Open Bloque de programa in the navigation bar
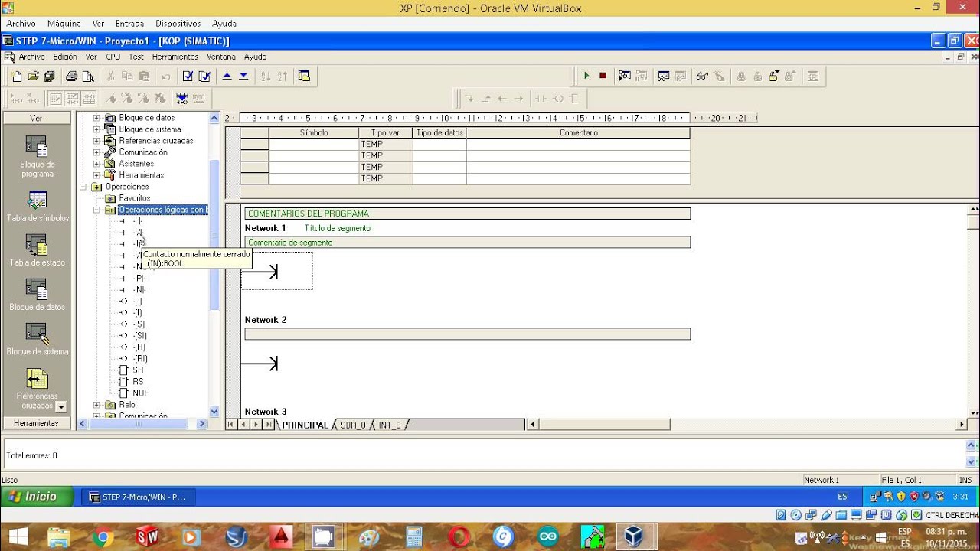 pyautogui.click(x=37, y=156)
